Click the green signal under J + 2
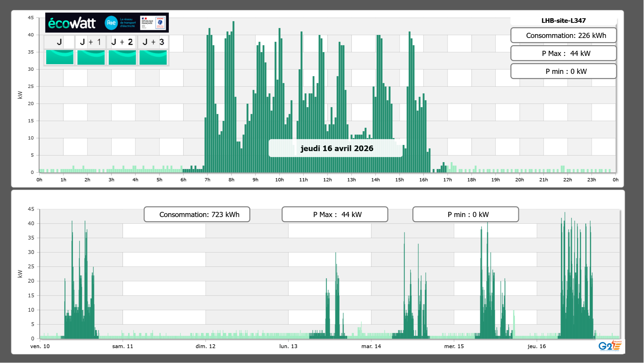Viewport: 644px width, 363px height. (122, 57)
